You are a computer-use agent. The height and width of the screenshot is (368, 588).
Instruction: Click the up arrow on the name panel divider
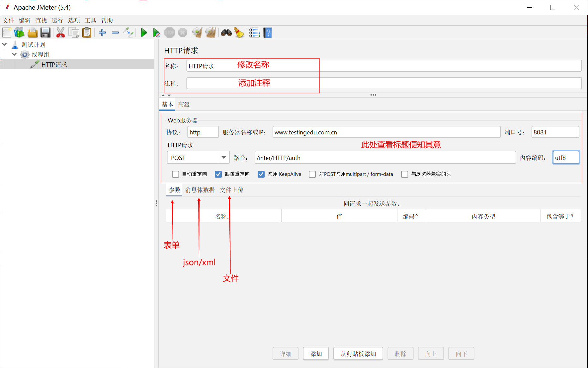(x=163, y=95)
